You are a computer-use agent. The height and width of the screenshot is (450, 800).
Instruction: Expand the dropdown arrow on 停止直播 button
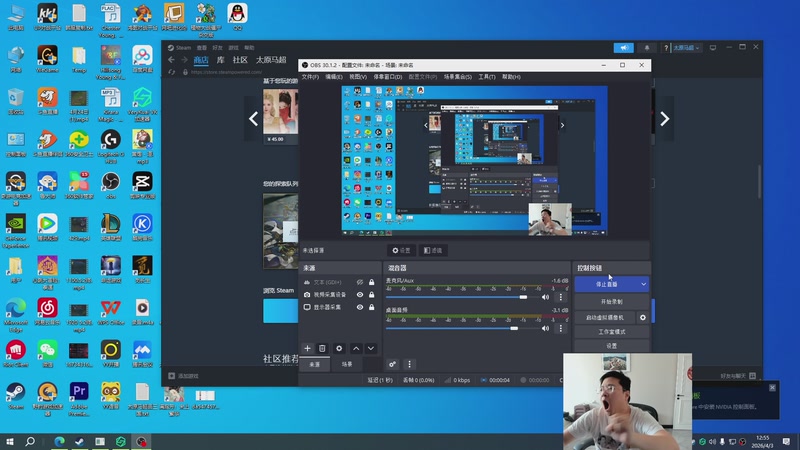coord(643,284)
